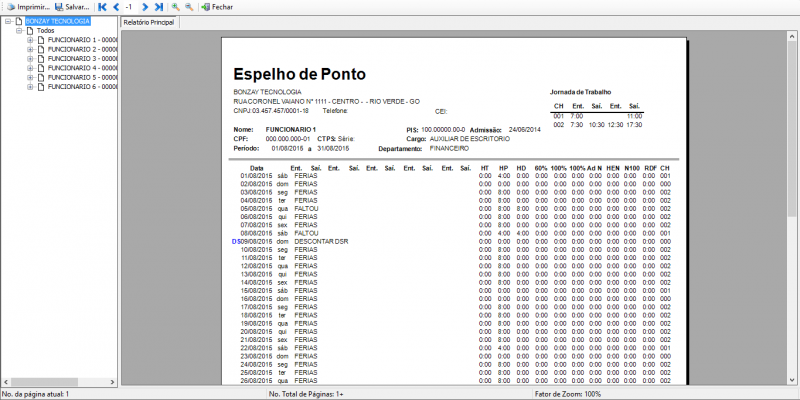The height and width of the screenshot is (400, 800).
Task: Click the page number input field
Action: 130,7
